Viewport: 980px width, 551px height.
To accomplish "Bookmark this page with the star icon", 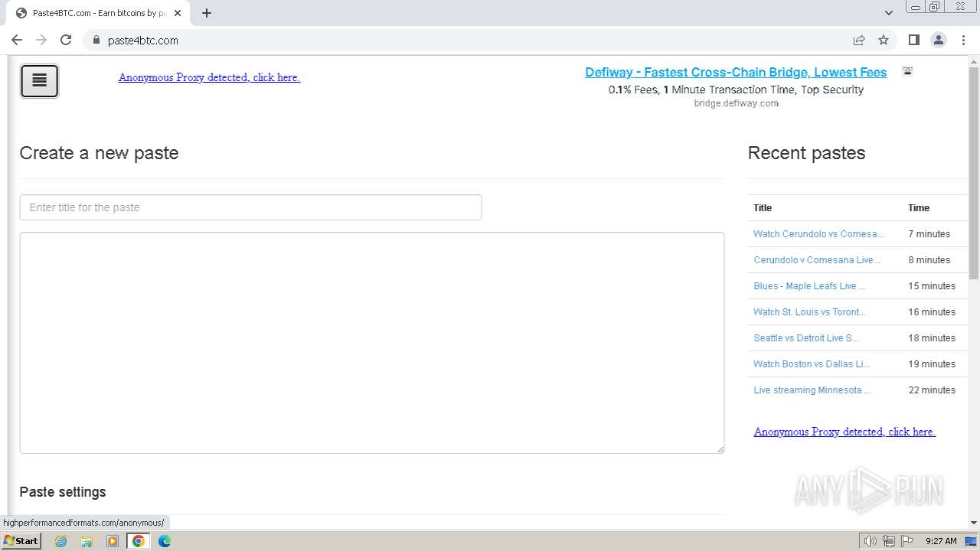I will (x=884, y=40).
